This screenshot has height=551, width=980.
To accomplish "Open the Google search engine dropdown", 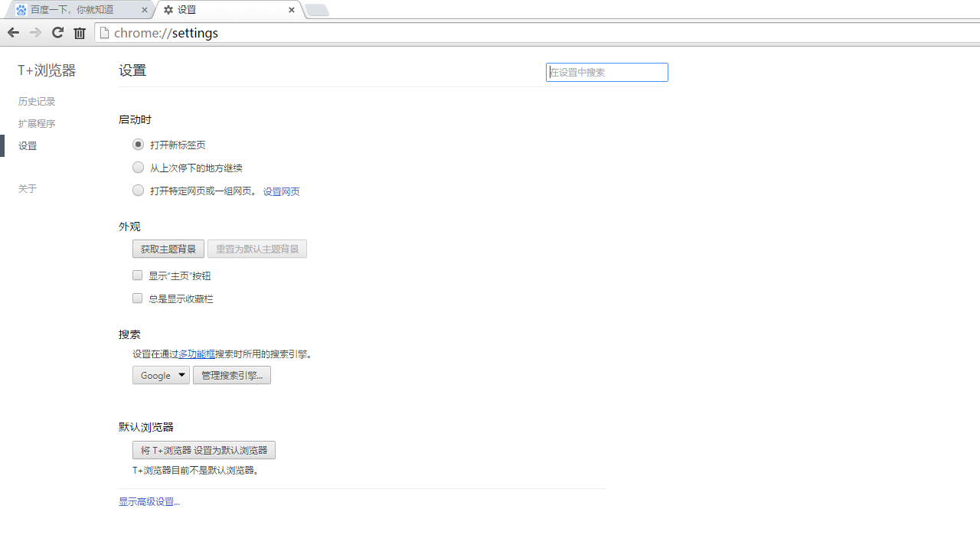I will coord(161,375).
